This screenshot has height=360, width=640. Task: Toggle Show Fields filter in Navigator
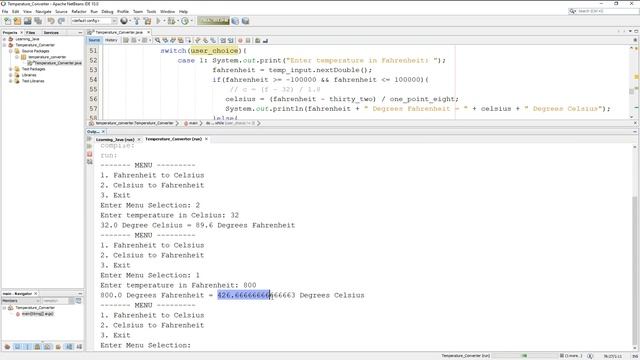point(17,347)
